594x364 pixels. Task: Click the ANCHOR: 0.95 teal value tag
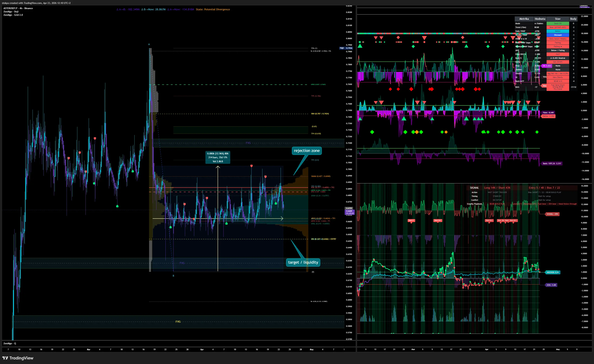click(x=553, y=272)
